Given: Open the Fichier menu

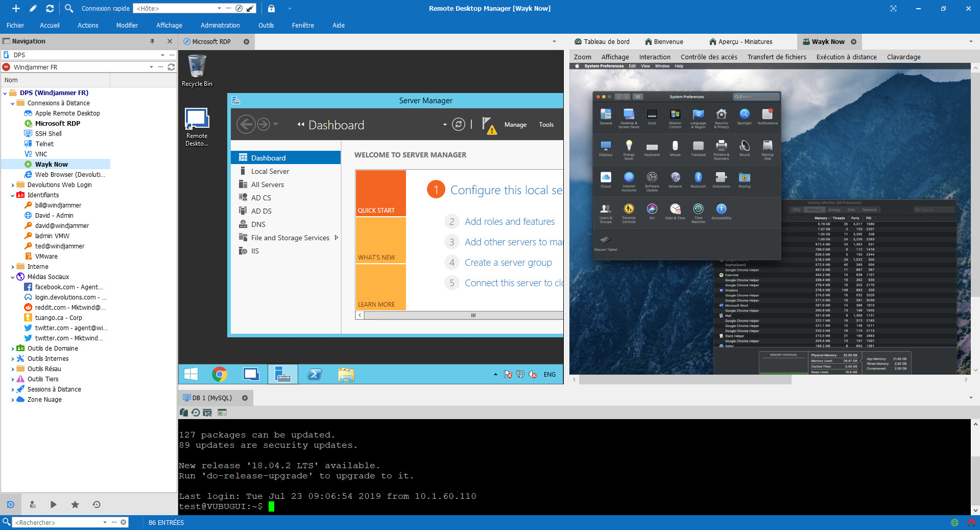Looking at the screenshot, I should (15, 25).
